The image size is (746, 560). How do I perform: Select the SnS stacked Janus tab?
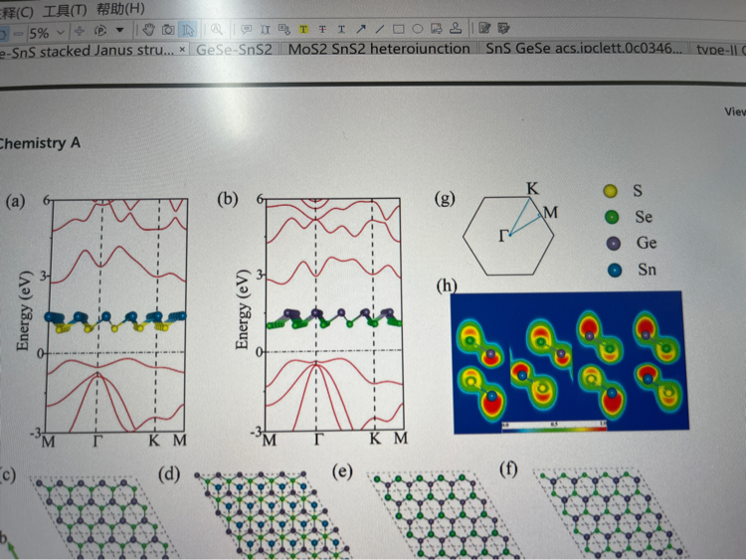[x=88, y=51]
